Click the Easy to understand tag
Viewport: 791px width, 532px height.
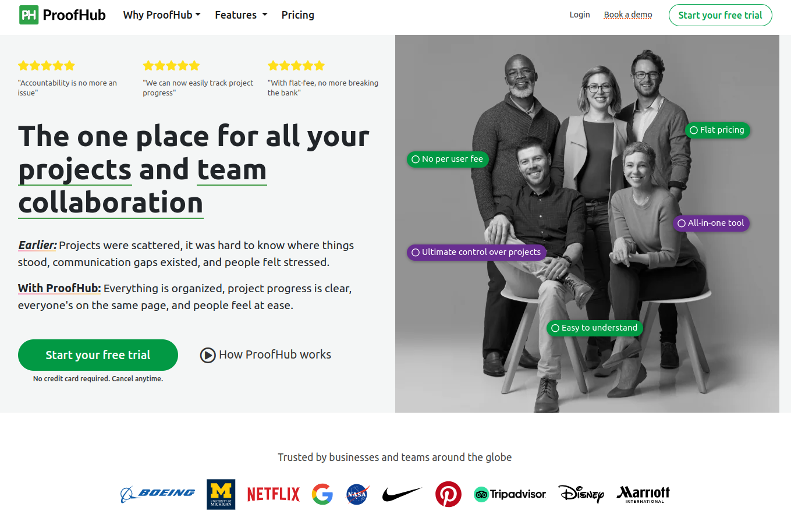click(x=594, y=328)
